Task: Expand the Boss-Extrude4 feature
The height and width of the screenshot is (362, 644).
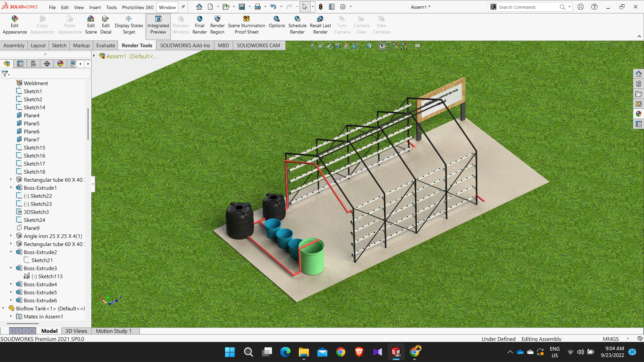Action: (11, 284)
